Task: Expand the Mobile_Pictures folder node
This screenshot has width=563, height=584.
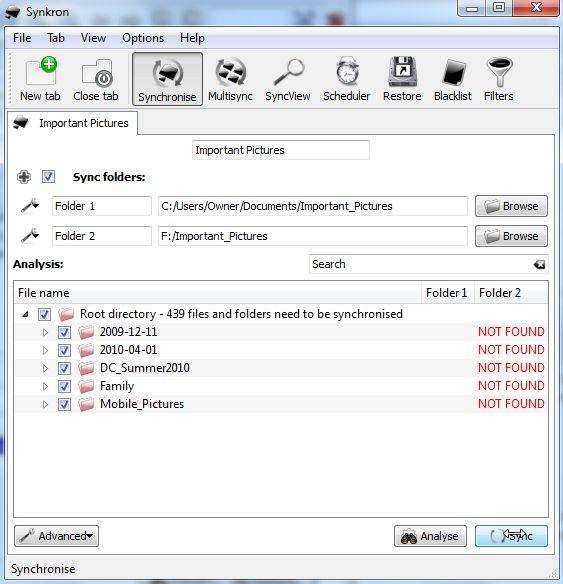Action: [45, 404]
